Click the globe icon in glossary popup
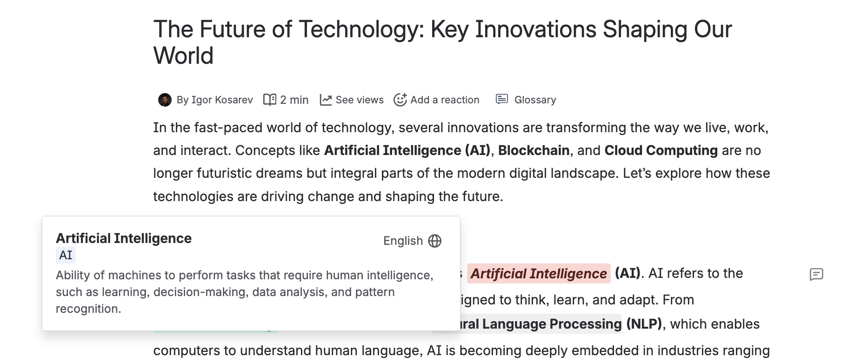868x364 pixels. click(x=434, y=241)
